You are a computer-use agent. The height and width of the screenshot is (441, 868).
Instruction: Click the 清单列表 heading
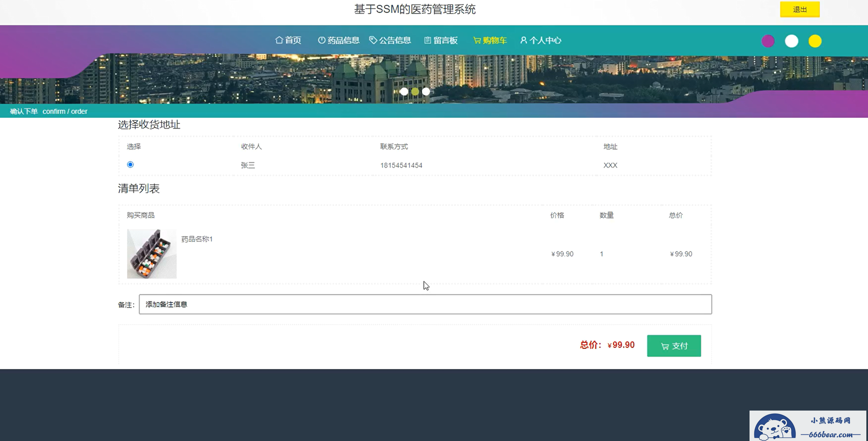point(138,188)
